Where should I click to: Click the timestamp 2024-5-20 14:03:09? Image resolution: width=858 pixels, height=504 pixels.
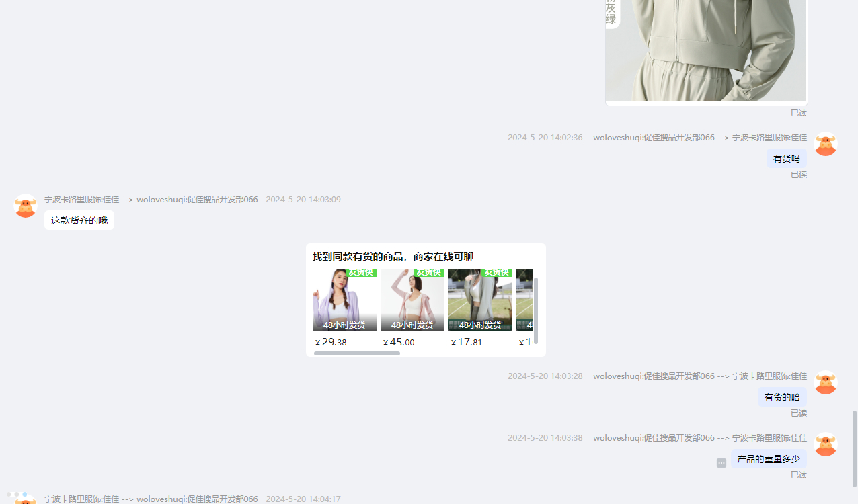coord(303,200)
